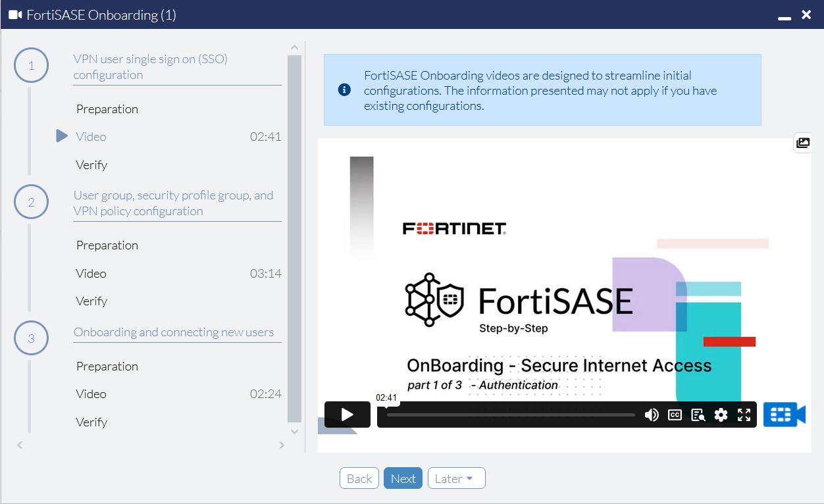Image resolution: width=824 pixels, height=504 pixels.
Task: Toggle closed captions on
Action: [x=675, y=415]
